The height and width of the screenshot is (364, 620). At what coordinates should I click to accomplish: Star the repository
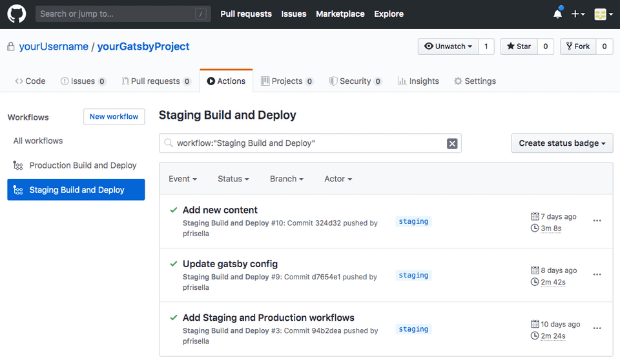(x=519, y=46)
